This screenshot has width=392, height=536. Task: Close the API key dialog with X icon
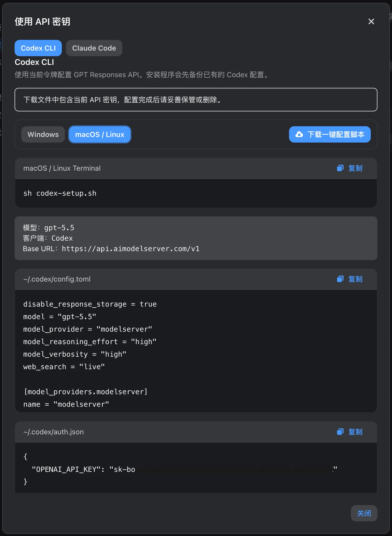(371, 21)
